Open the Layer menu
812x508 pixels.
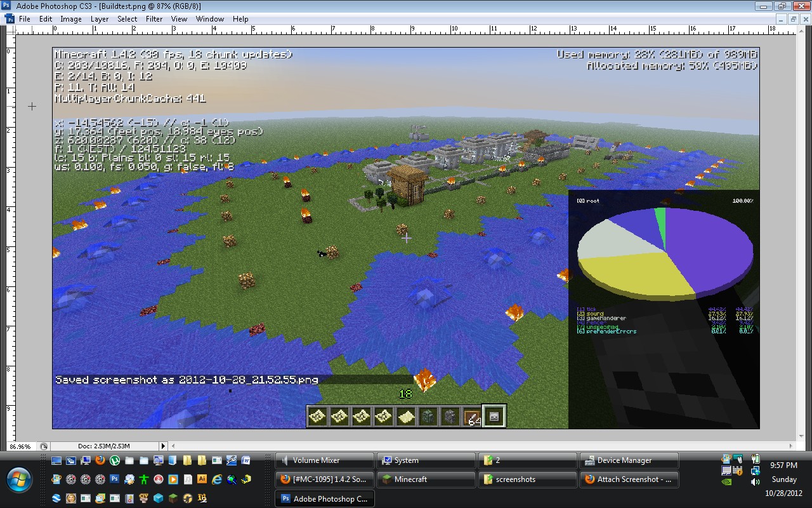pos(100,19)
